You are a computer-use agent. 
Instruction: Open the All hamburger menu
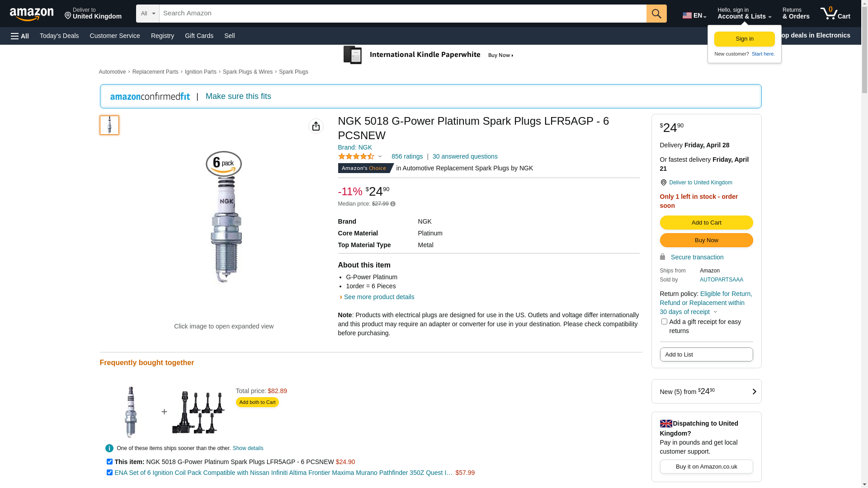[20, 36]
